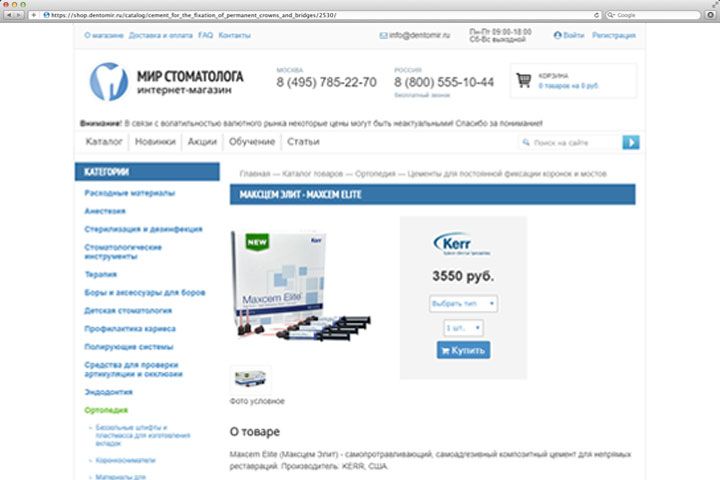
Task: Open the Выбрать тип dropdown
Action: [463, 304]
